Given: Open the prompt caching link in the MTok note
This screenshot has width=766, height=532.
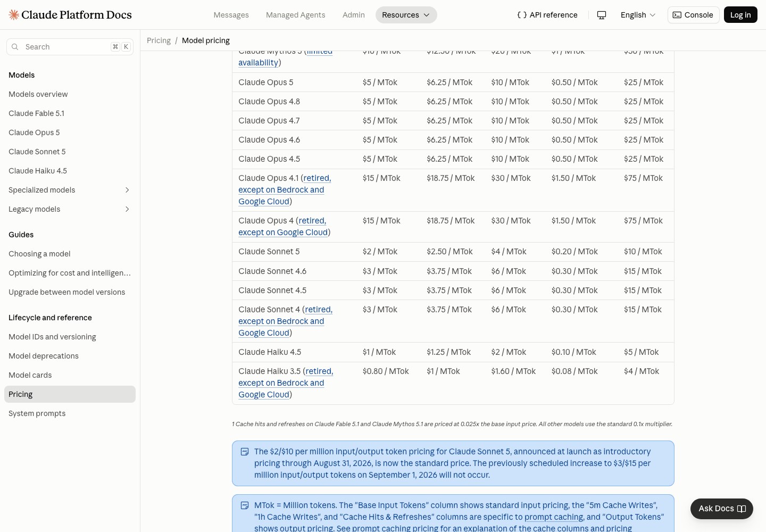Looking at the screenshot, I should [x=553, y=517].
